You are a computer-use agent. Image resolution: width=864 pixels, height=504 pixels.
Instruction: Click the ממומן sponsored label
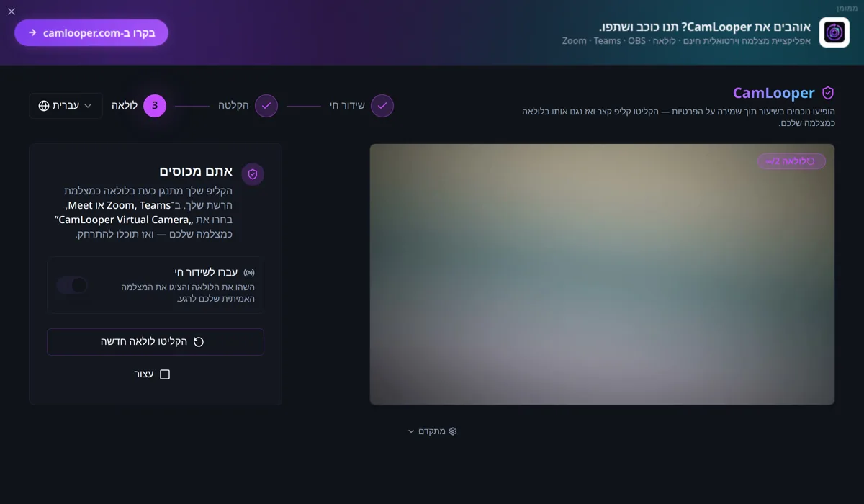(847, 8)
